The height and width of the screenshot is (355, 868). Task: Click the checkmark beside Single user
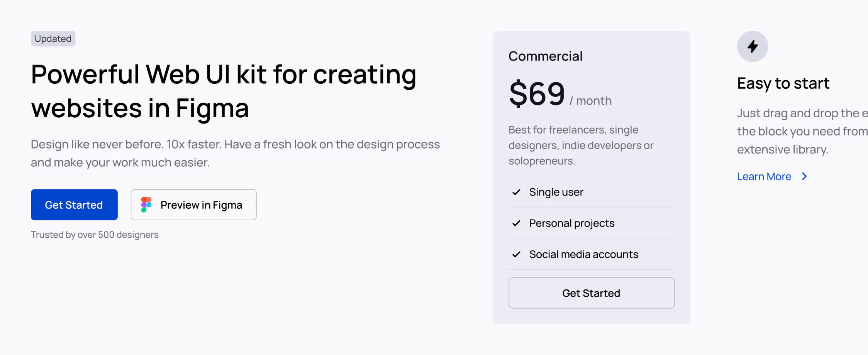[516, 192]
